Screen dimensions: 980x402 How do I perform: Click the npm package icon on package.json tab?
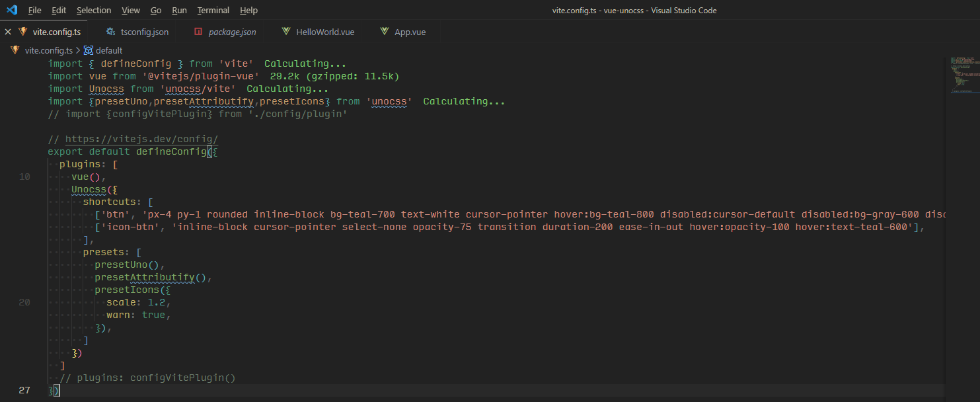pos(198,31)
